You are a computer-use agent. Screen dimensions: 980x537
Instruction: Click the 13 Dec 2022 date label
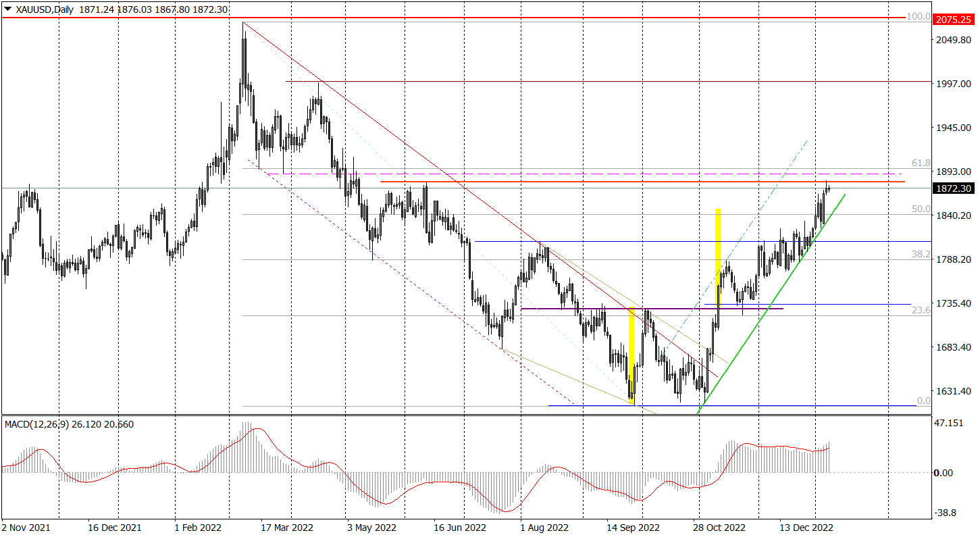[806, 527]
